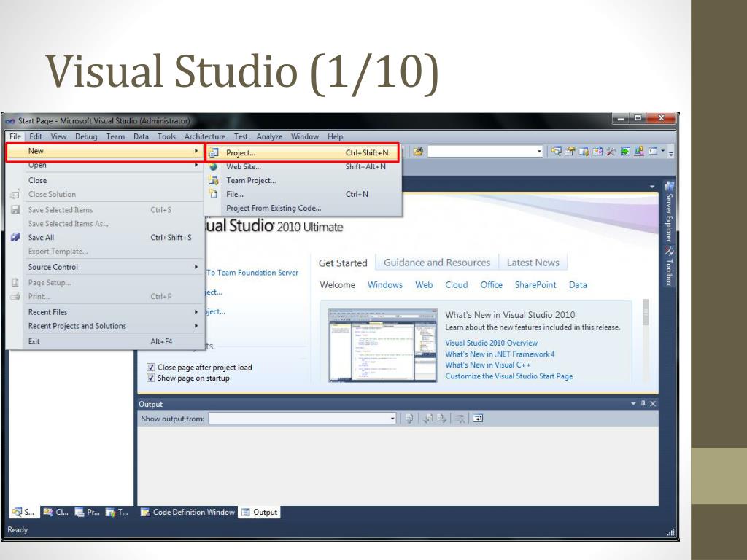Toggle Close page after project load checkbox

point(151,367)
